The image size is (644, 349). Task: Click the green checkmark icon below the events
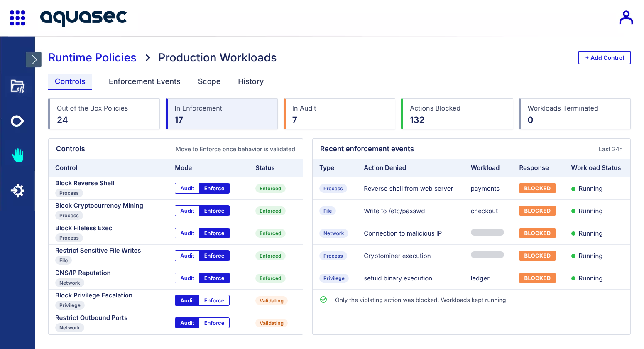[323, 300]
